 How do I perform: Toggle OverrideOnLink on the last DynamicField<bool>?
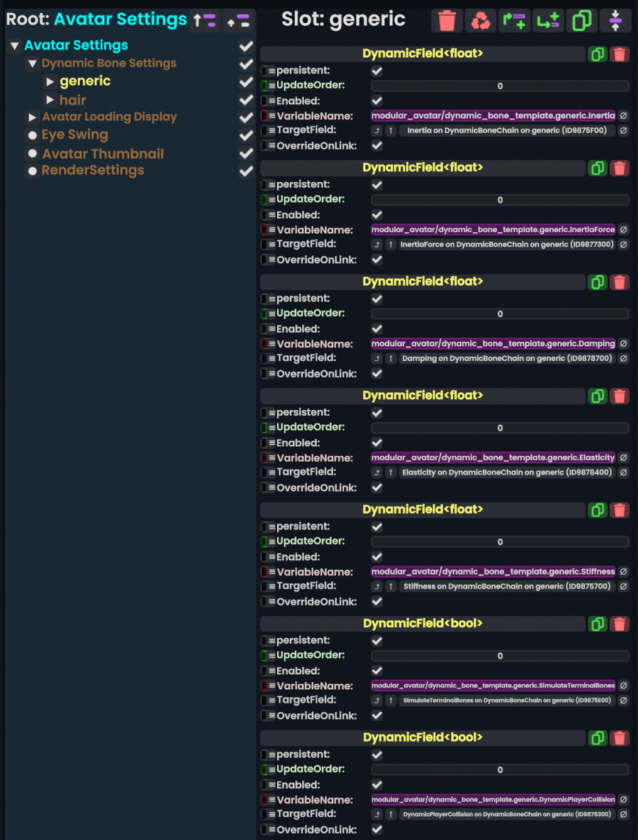click(x=377, y=829)
